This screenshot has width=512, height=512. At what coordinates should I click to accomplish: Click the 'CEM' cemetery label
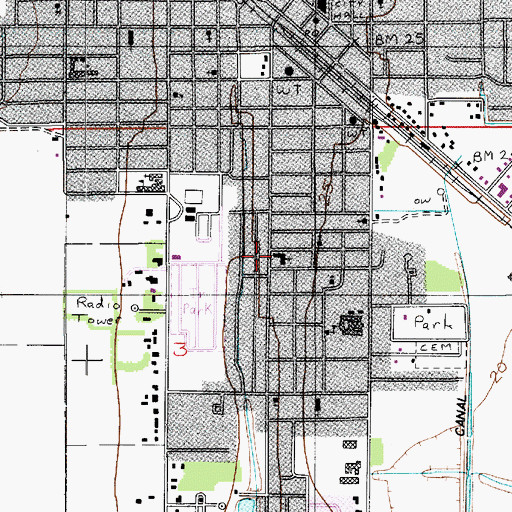[436, 348]
